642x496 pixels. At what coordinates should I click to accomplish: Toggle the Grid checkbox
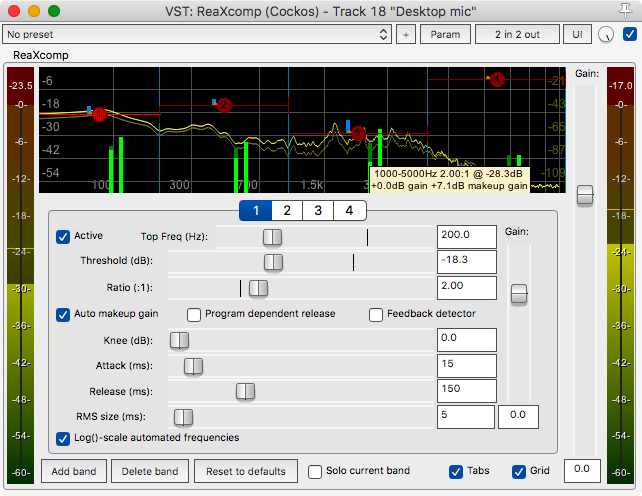click(519, 471)
